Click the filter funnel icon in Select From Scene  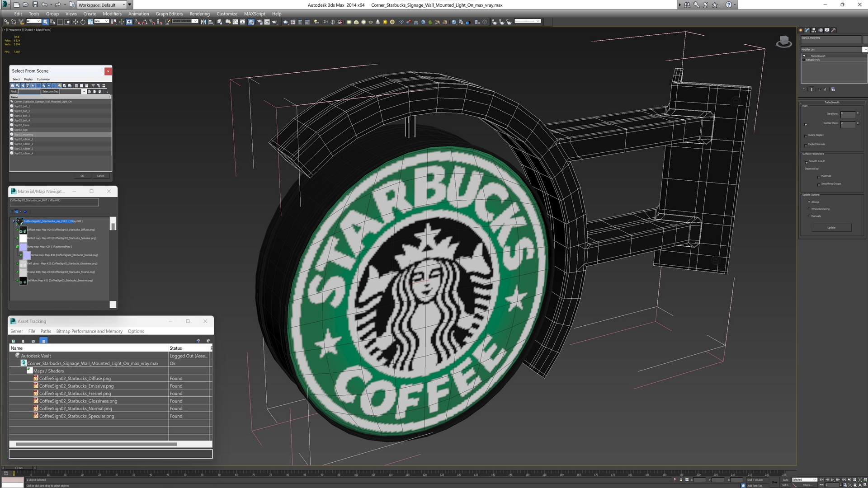point(93,85)
